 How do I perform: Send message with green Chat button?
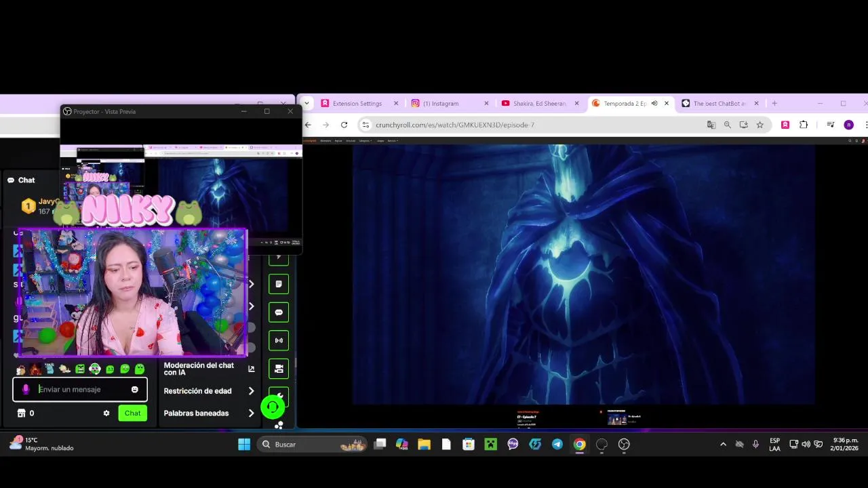pos(133,413)
